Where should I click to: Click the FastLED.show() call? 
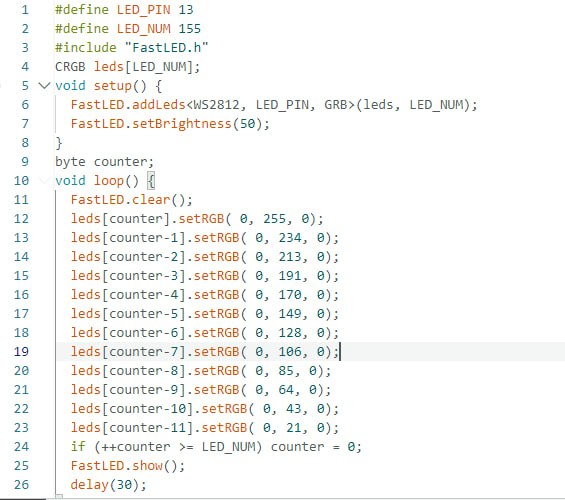point(128,466)
